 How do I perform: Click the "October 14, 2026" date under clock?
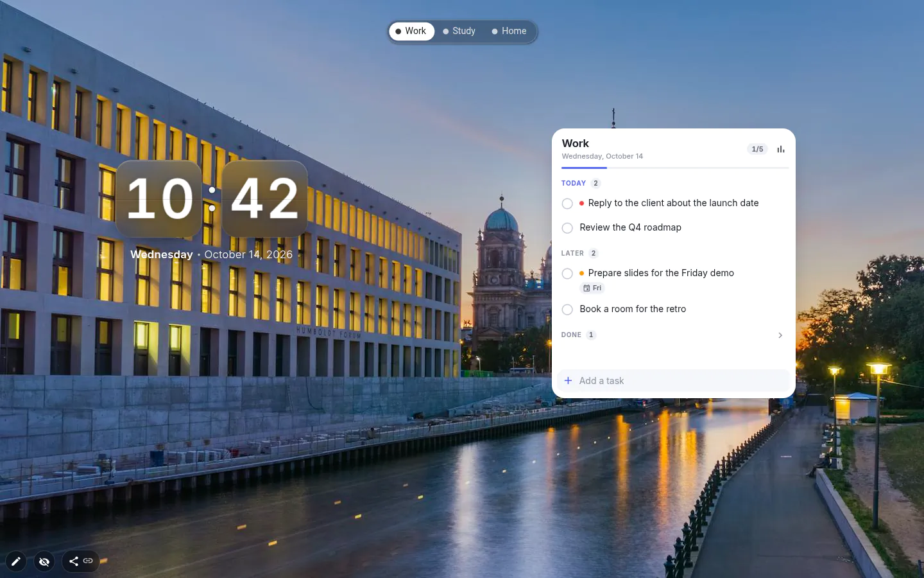tap(248, 254)
